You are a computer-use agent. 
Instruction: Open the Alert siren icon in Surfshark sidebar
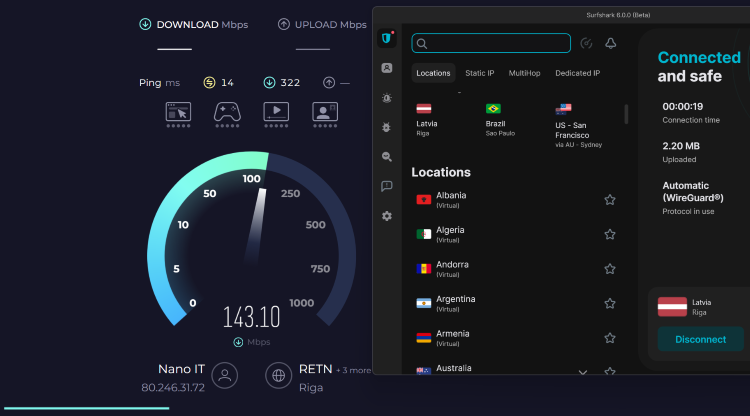pos(386,98)
